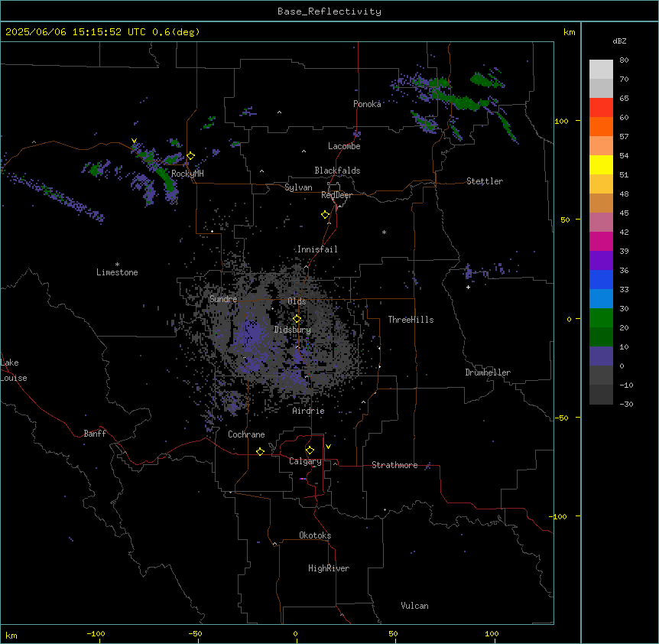This screenshot has height=644, width=659.
Task: Click the Stettler label
Action: [x=484, y=181]
